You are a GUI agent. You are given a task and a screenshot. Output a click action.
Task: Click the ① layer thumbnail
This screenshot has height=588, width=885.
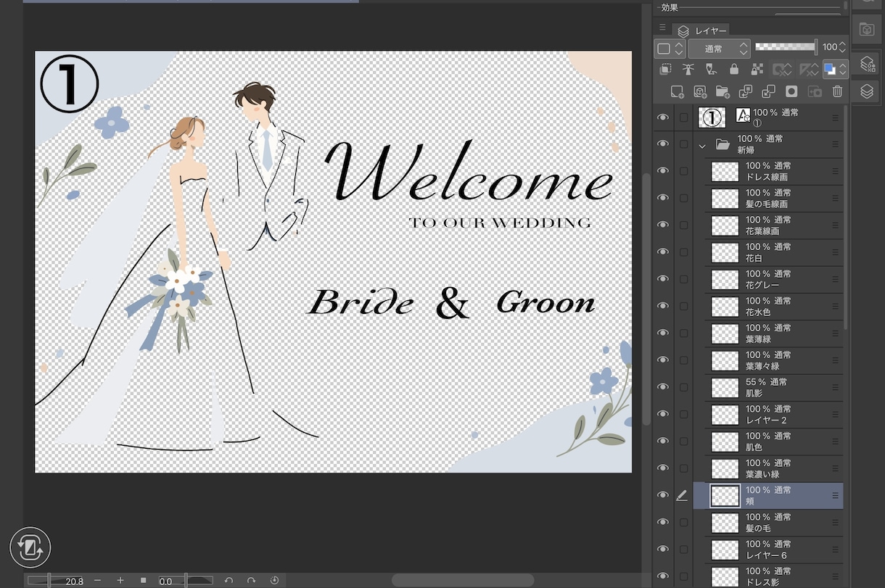(712, 117)
